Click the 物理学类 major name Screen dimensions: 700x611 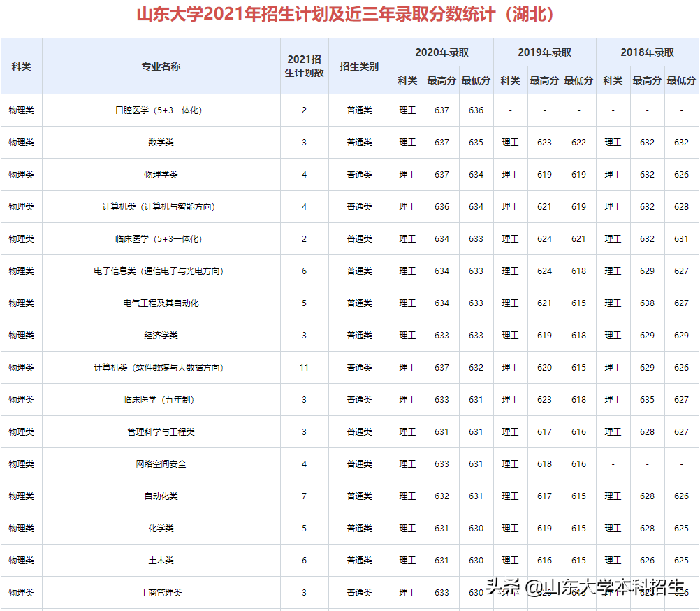pos(159,174)
